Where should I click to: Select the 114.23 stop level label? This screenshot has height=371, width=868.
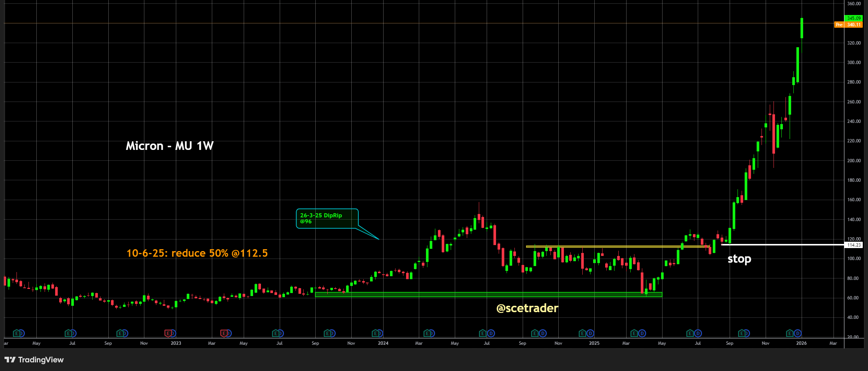point(853,245)
